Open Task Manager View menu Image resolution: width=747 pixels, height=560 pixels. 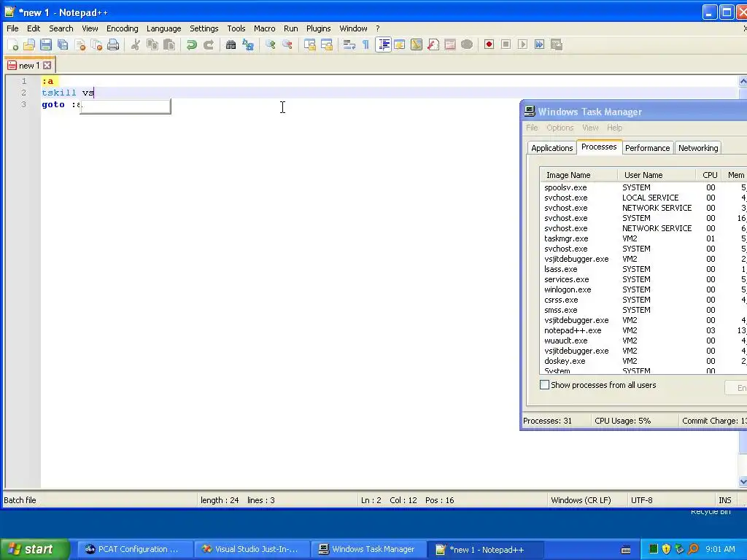pos(589,128)
